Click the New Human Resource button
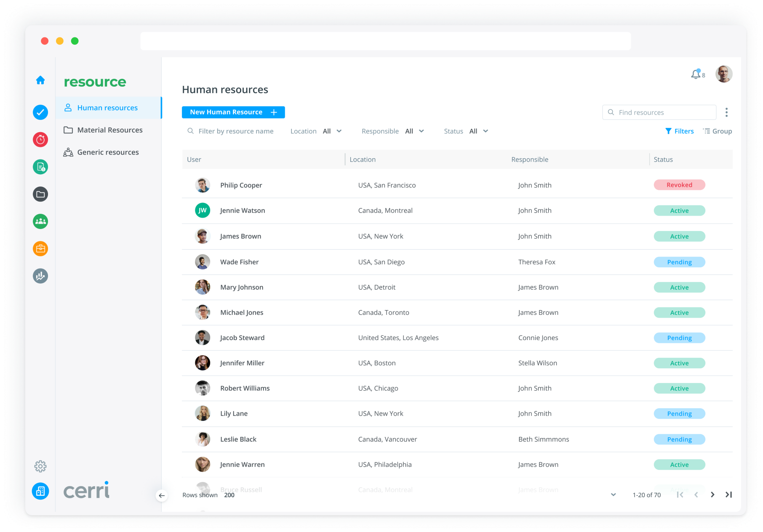Screen dimensions: 763x532 point(233,112)
